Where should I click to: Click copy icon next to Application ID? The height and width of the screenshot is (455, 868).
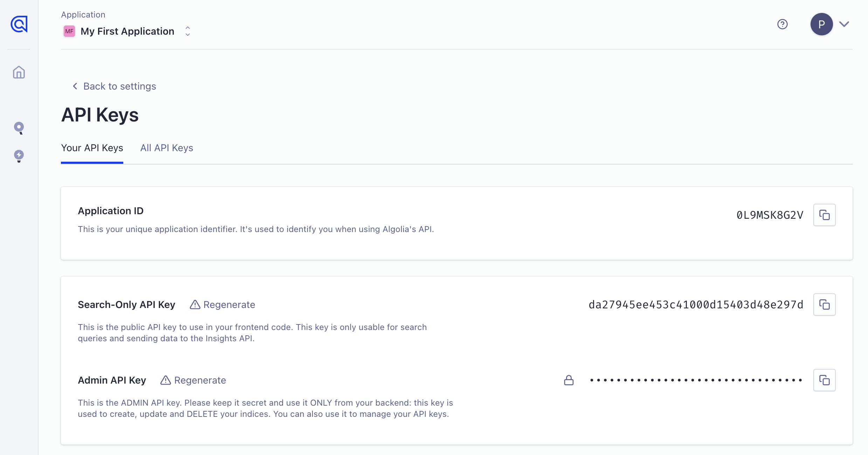click(825, 215)
